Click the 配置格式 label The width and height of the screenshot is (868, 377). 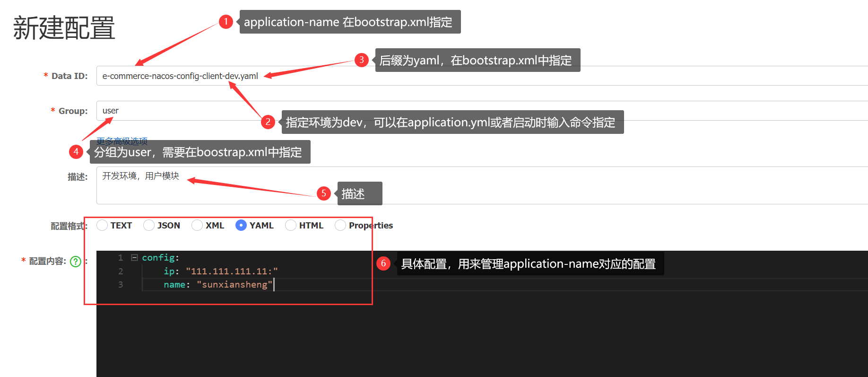(69, 226)
